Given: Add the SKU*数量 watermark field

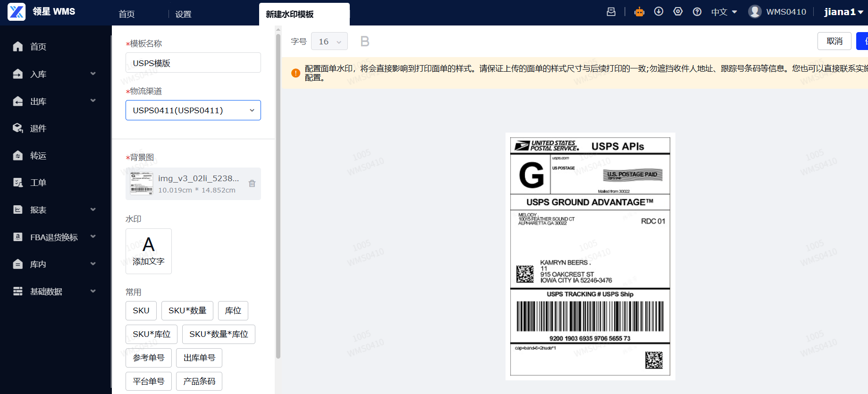Looking at the screenshot, I should click(x=187, y=310).
